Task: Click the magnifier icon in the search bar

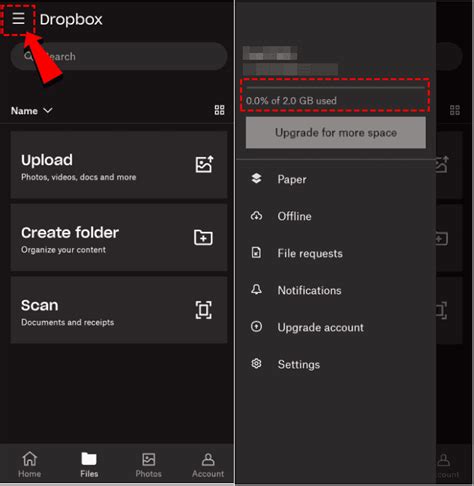Action: pos(29,56)
